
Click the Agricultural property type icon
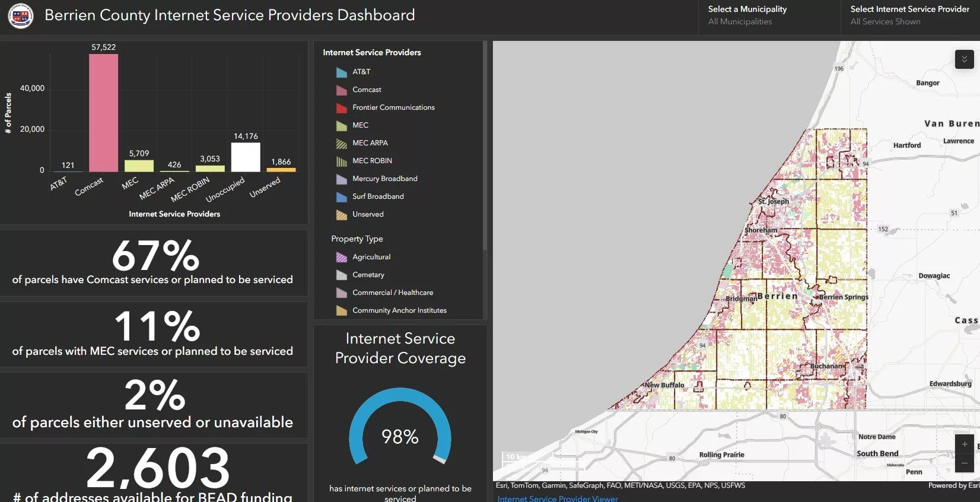tap(341, 258)
